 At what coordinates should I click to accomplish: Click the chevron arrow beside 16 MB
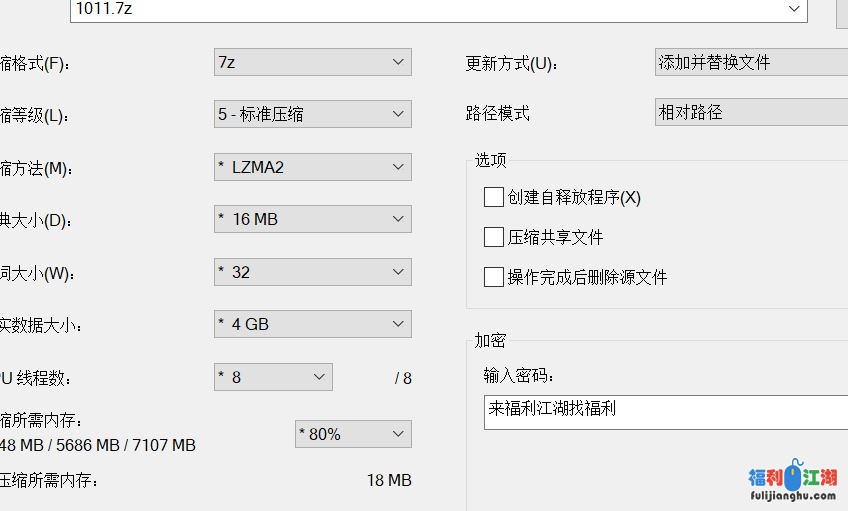pos(398,219)
